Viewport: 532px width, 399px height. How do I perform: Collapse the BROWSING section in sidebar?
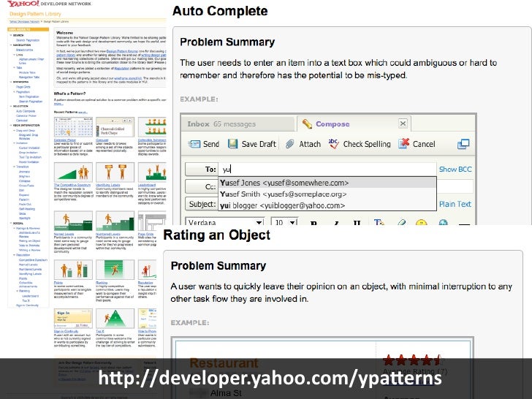(11, 82)
